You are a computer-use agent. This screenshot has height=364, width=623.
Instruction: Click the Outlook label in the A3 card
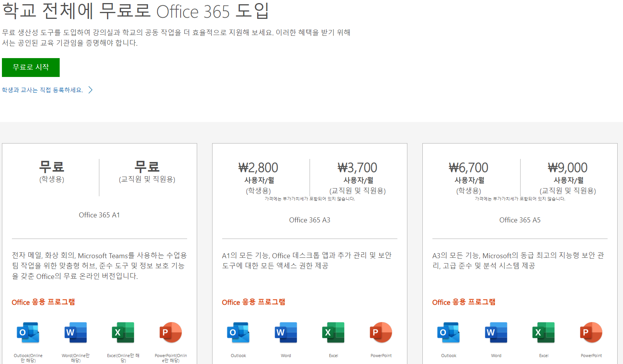coord(238,356)
